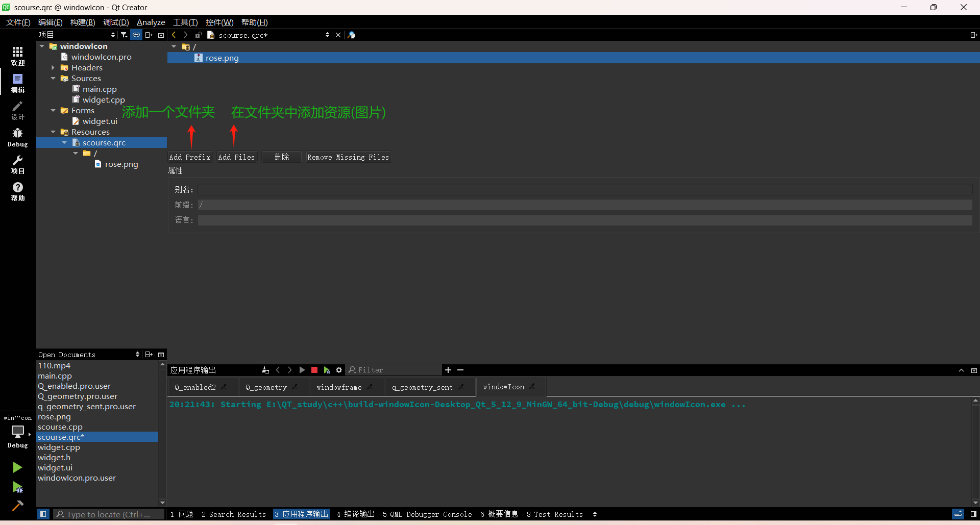The width and height of the screenshot is (980, 525).
Task: Split the editor view
Action: pyautogui.click(x=973, y=35)
